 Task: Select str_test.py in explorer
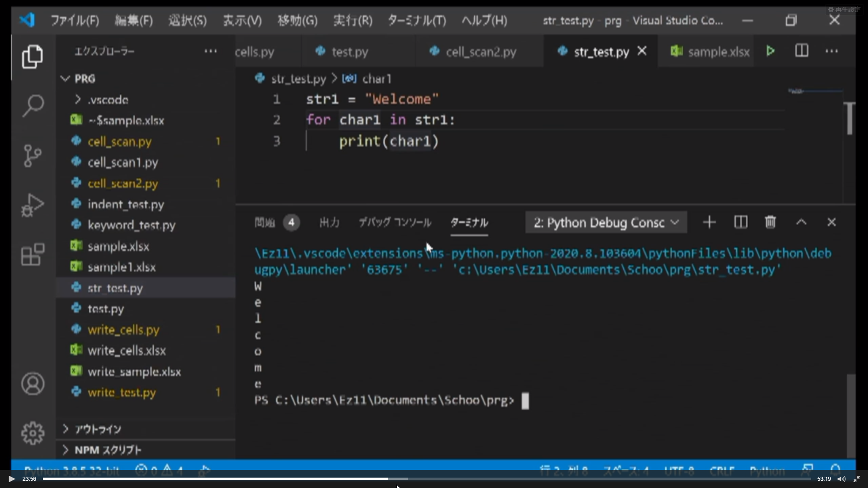tap(146, 288)
